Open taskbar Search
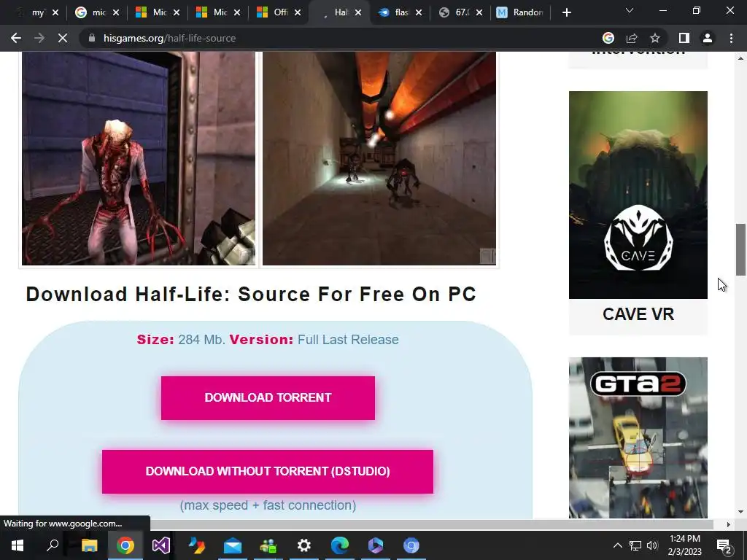Screen dimensions: 747x560 tap(53, 545)
